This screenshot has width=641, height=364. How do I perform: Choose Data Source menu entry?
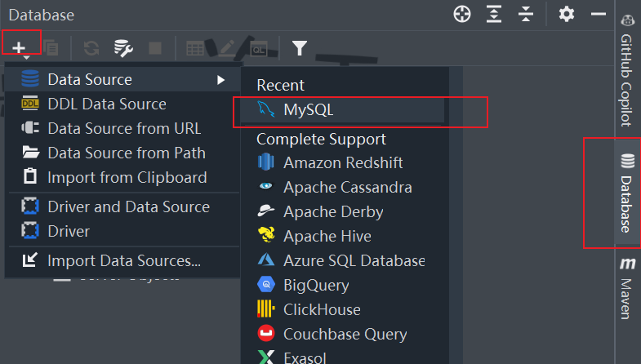(122, 79)
